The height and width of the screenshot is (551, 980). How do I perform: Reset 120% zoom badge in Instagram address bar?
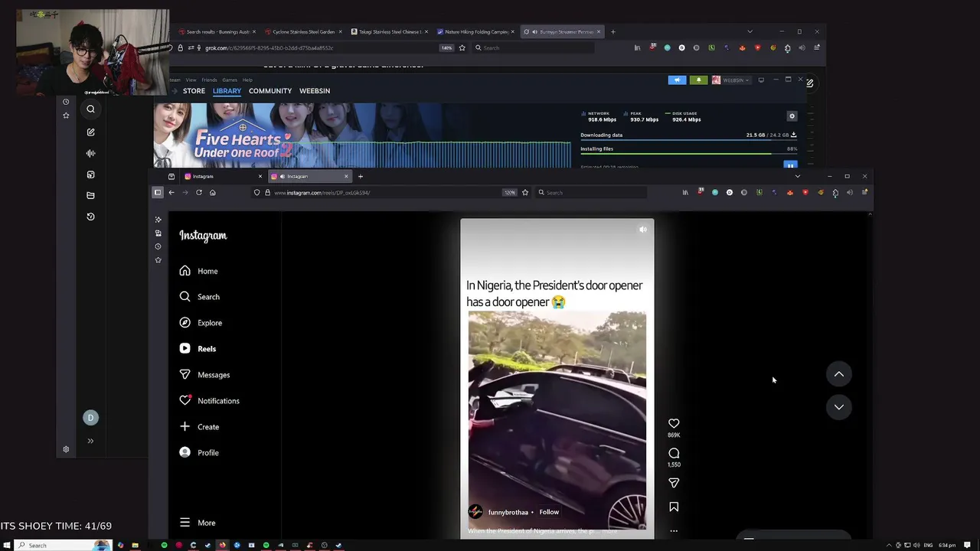tap(510, 193)
